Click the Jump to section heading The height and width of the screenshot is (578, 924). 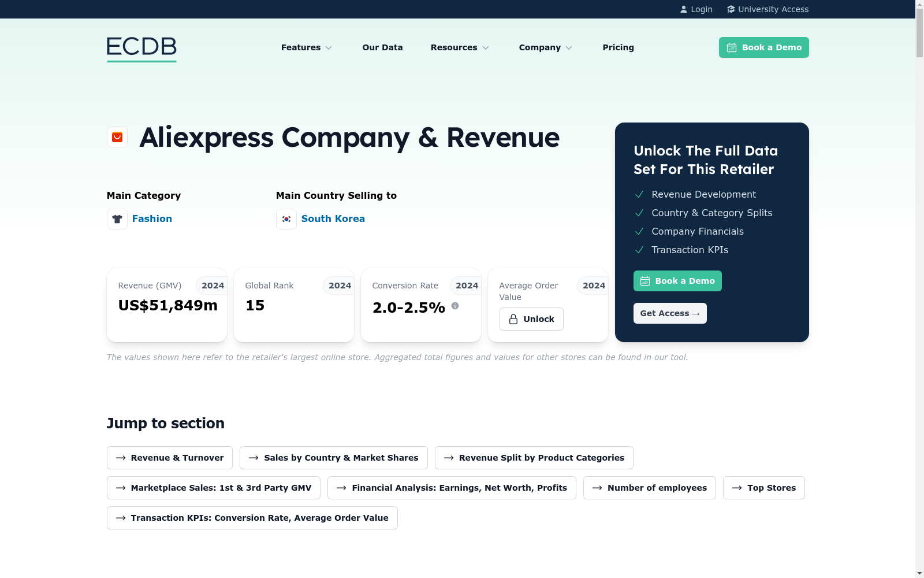click(166, 423)
